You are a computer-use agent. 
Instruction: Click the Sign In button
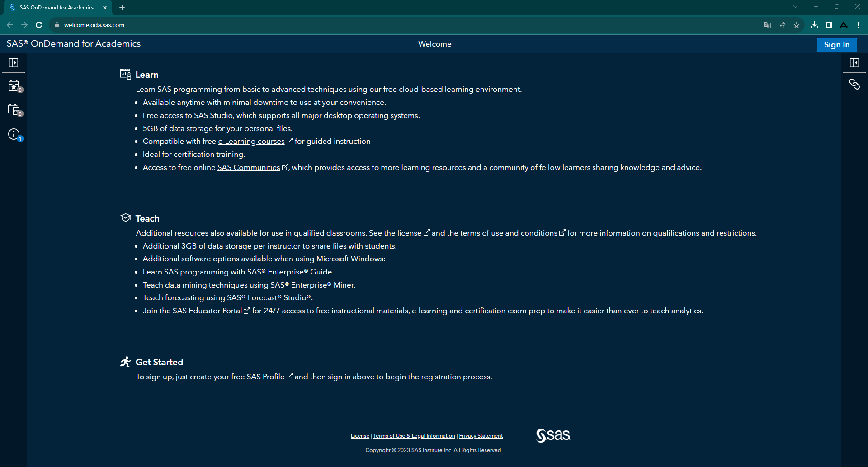click(837, 44)
